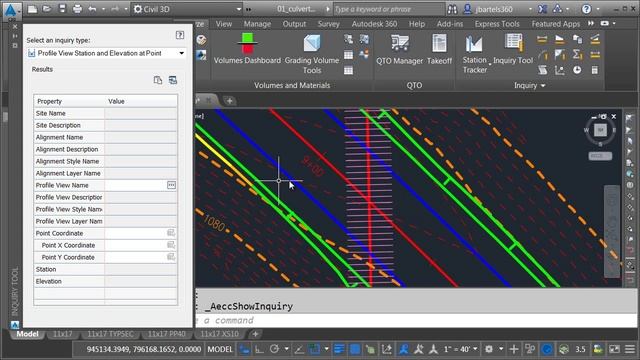Viewport: 640px width, 360px height.
Task: Select the Alignment Name property row
Action: click(106, 137)
